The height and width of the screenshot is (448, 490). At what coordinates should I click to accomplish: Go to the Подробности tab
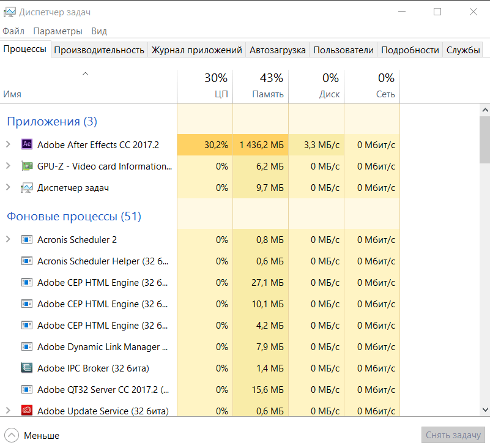(x=410, y=50)
